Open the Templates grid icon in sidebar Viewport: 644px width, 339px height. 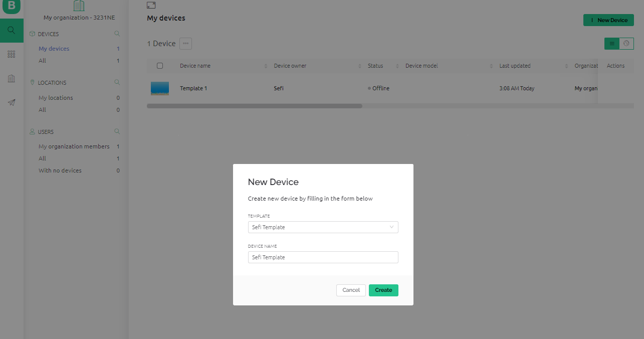tap(12, 54)
